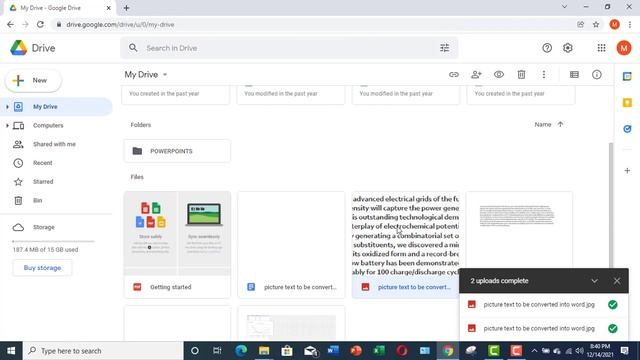Open more actions three-dot menu

(544, 75)
